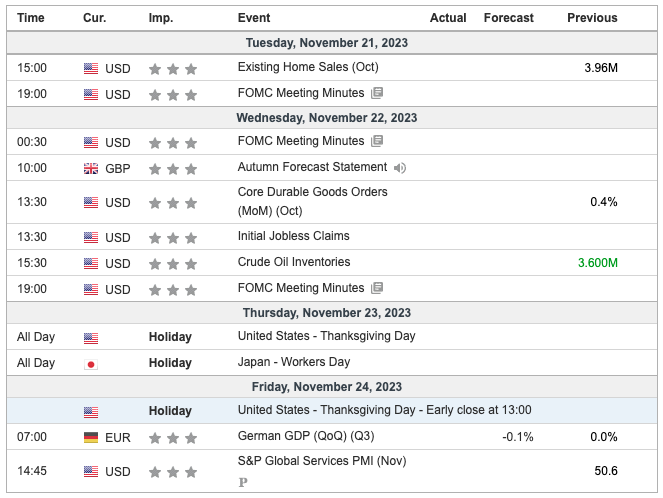The width and height of the screenshot is (663, 498).
Task: Click forecast value -0.1%
Action: tap(518, 437)
